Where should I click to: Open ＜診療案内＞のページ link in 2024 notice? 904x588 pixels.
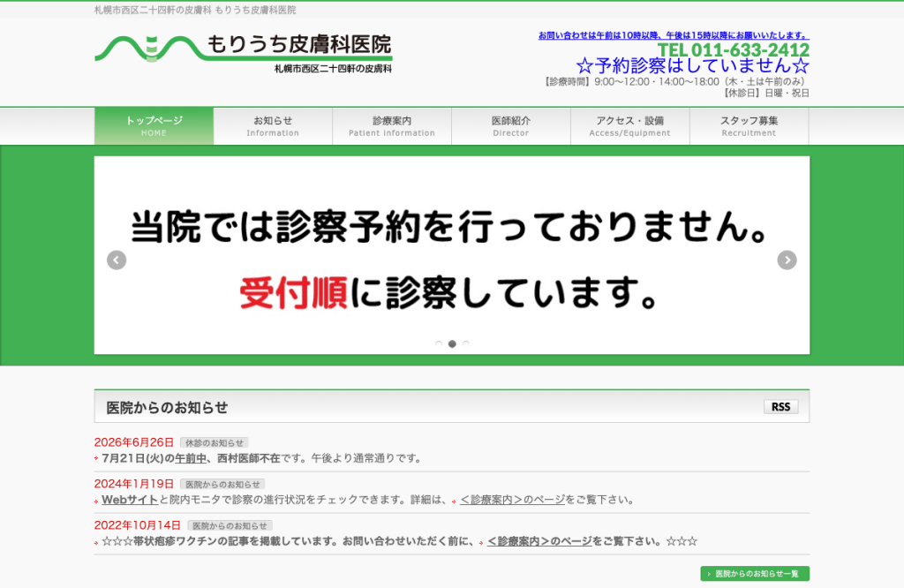pos(512,500)
